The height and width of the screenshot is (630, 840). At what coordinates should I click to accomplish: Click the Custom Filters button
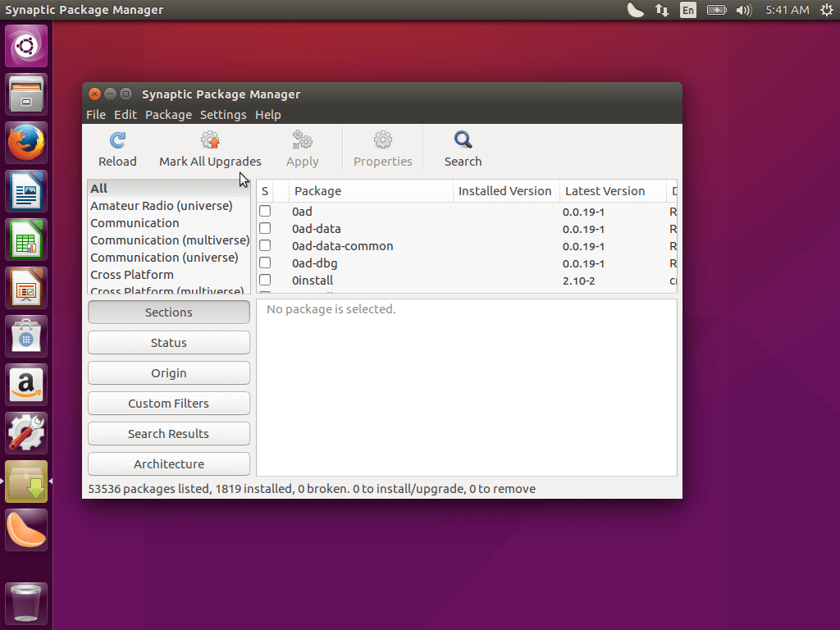[168, 403]
